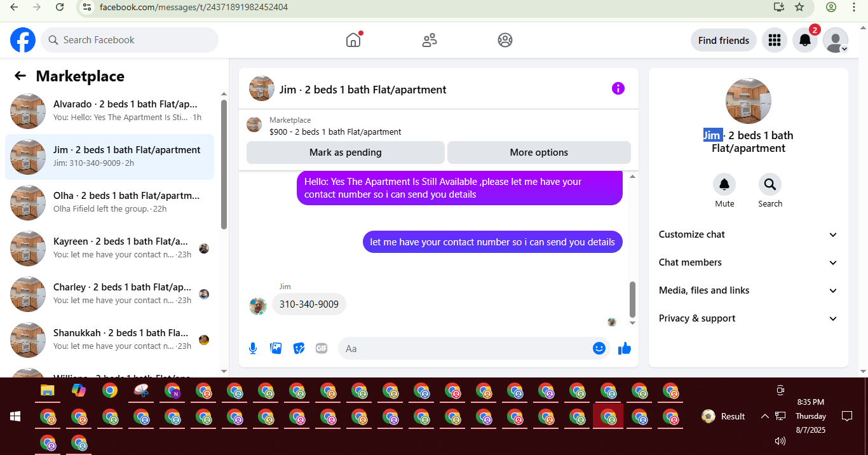Viewport: 868px width, 455px height.
Task: Open the Olha conversation
Action: click(x=109, y=203)
